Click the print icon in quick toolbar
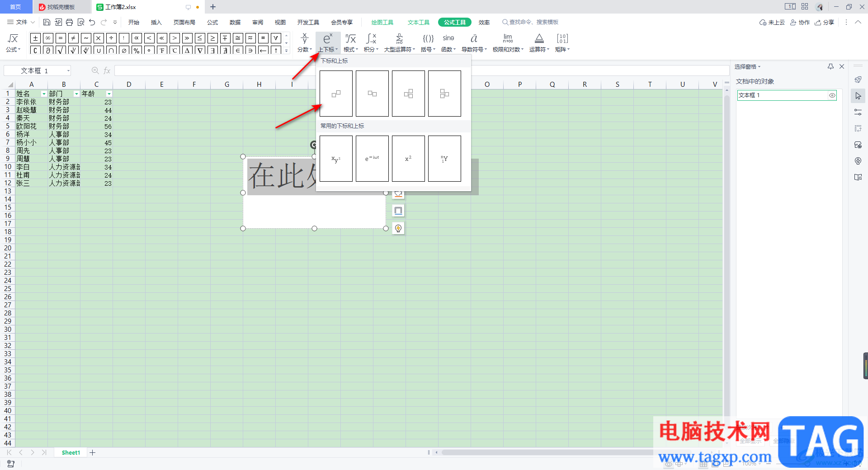 69,22
